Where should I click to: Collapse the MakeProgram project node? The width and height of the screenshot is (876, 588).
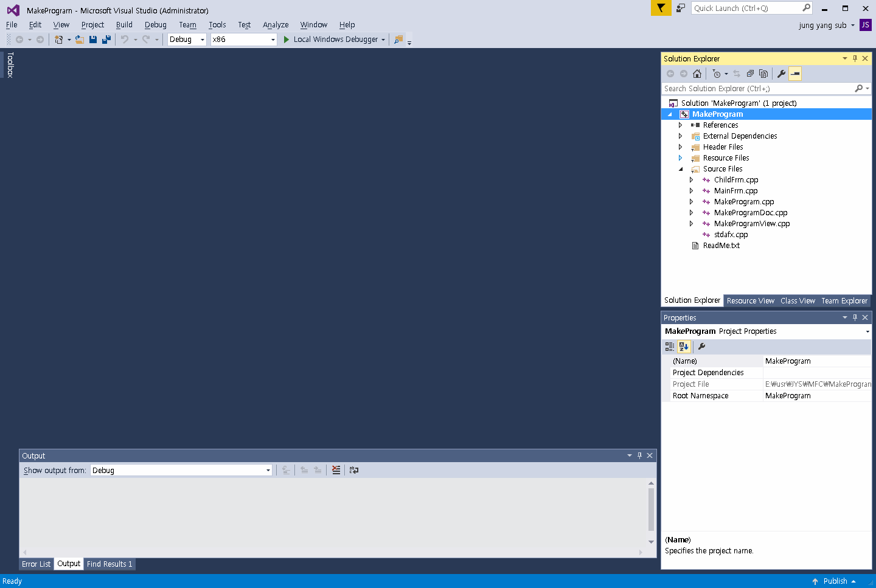tap(670, 114)
